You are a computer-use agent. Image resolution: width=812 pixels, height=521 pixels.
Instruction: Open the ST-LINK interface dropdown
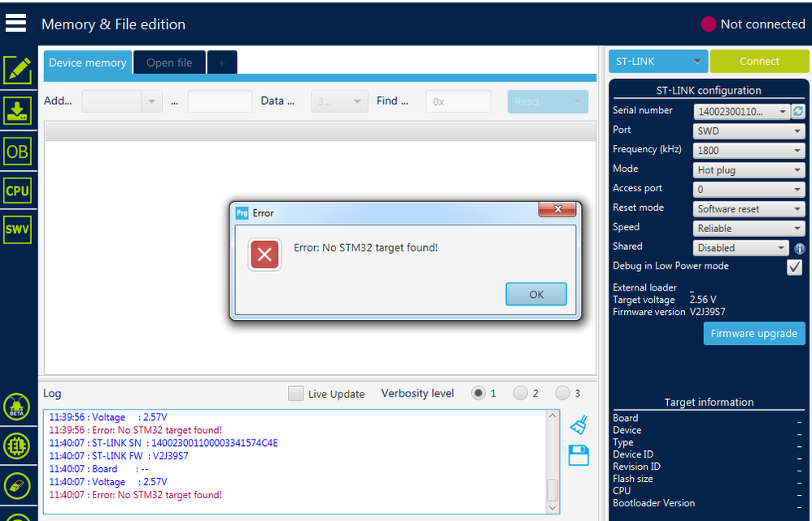pos(657,61)
